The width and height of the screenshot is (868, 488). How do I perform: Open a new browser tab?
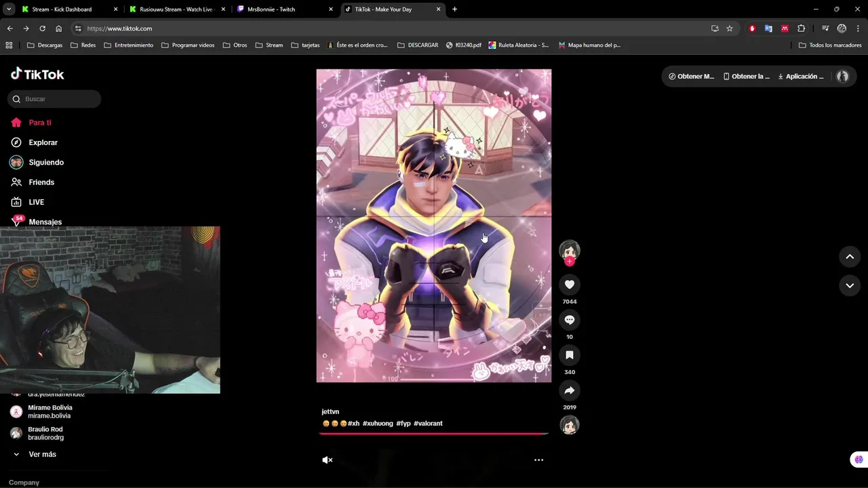[454, 9]
